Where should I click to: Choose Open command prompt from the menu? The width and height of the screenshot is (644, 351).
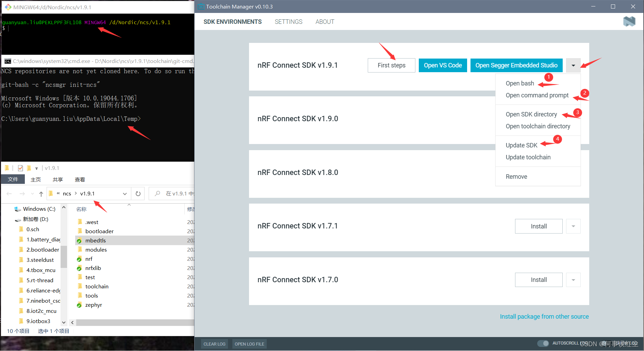[538, 95]
